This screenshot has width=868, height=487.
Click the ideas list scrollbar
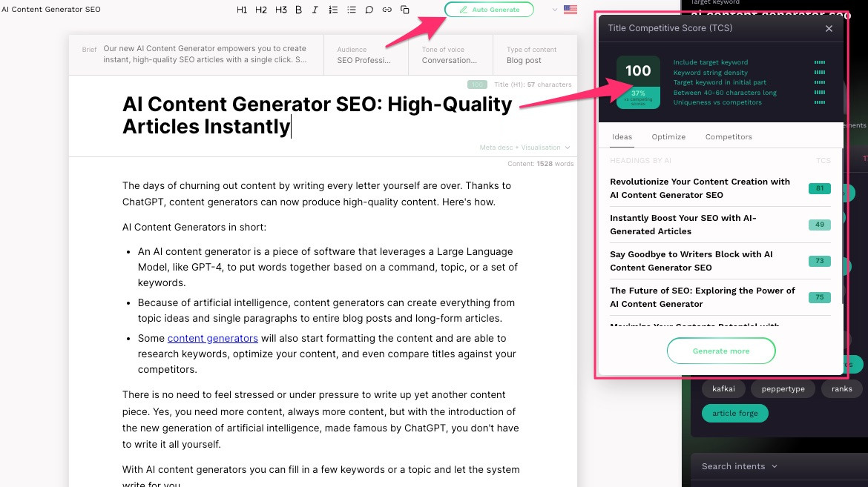tap(842, 227)
